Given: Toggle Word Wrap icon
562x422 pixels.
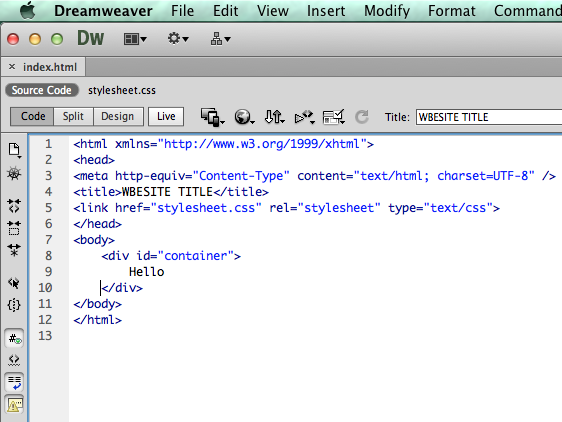Looking at the screenshot, I should pyautogui.click(x=14, y=383).
